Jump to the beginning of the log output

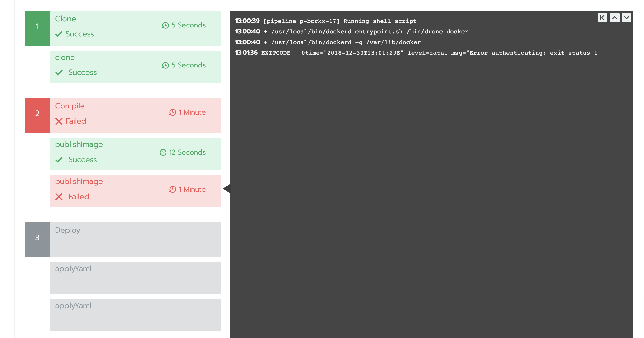pos(602,17)
